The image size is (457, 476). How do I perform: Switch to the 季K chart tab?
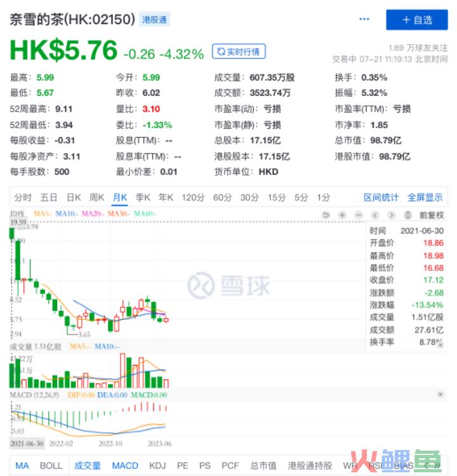coord(143,197)
